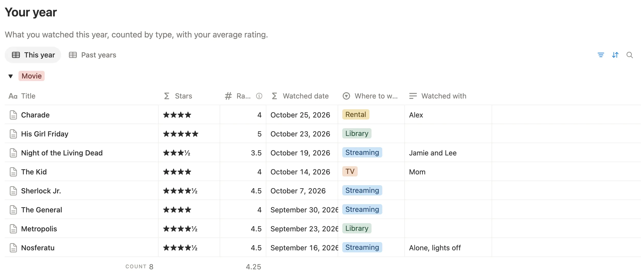The width and height of the screenshot is (644, 277).
Task: Click the 'Alone, lights off' cell
Action: (x=448, y=248)
